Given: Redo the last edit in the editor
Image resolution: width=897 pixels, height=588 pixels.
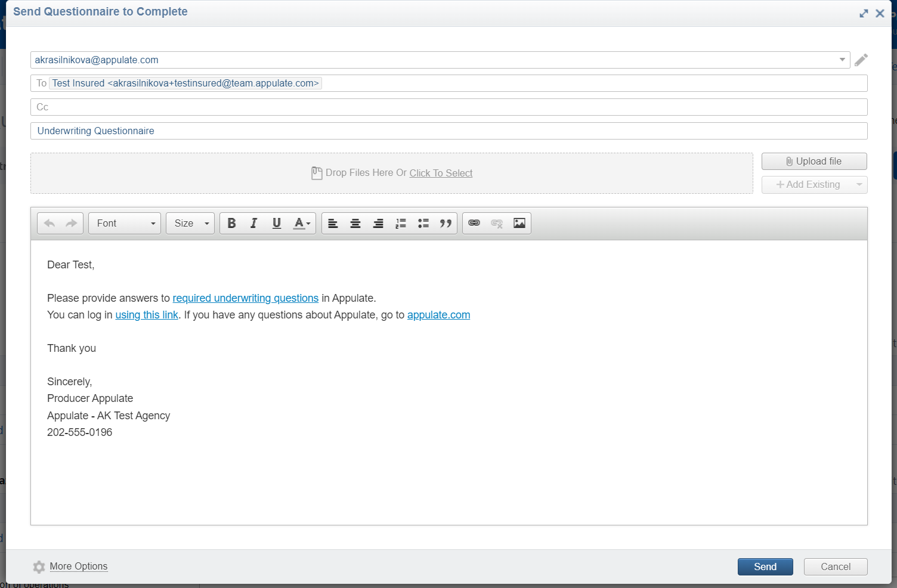Looking at the screenshot, I should click(x=70, y=223).
